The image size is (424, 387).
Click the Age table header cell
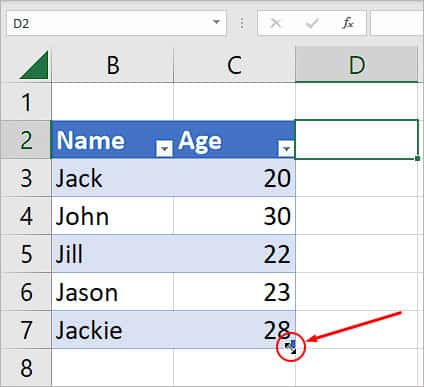(234, 140)
